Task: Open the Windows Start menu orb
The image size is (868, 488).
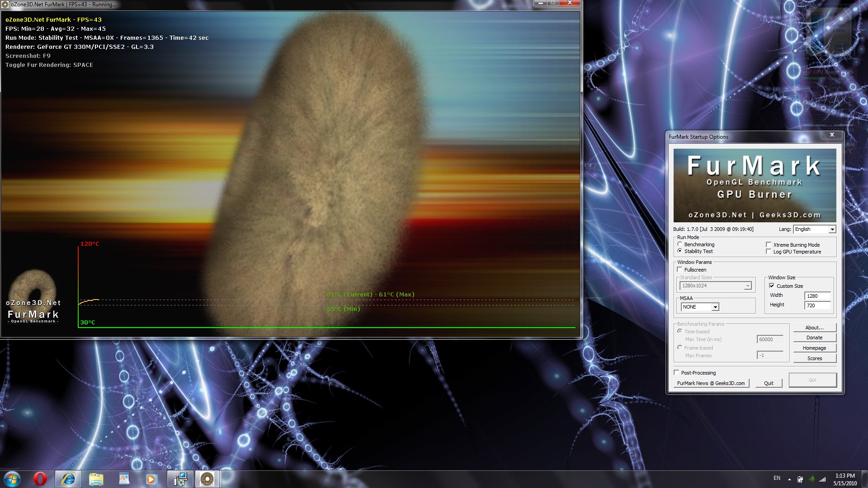Action: [x=12, y=479]
